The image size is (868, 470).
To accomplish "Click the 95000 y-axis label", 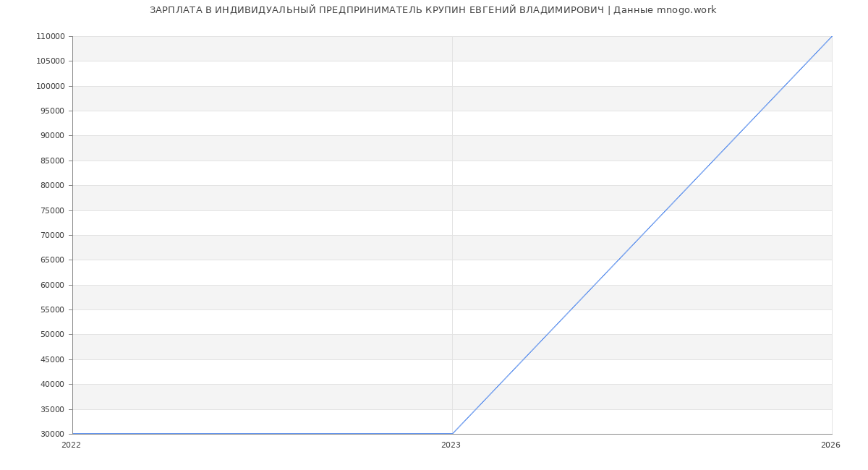I will [52, 111].
